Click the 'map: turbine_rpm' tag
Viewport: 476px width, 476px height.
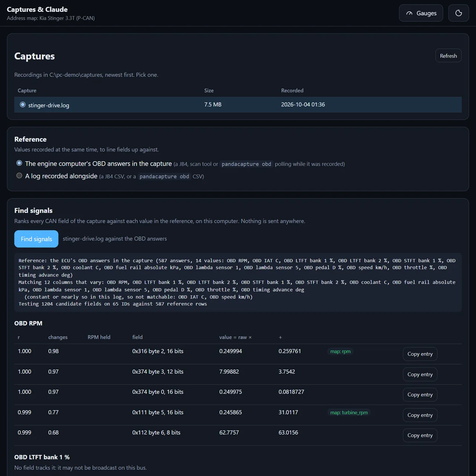pos(349,412)
